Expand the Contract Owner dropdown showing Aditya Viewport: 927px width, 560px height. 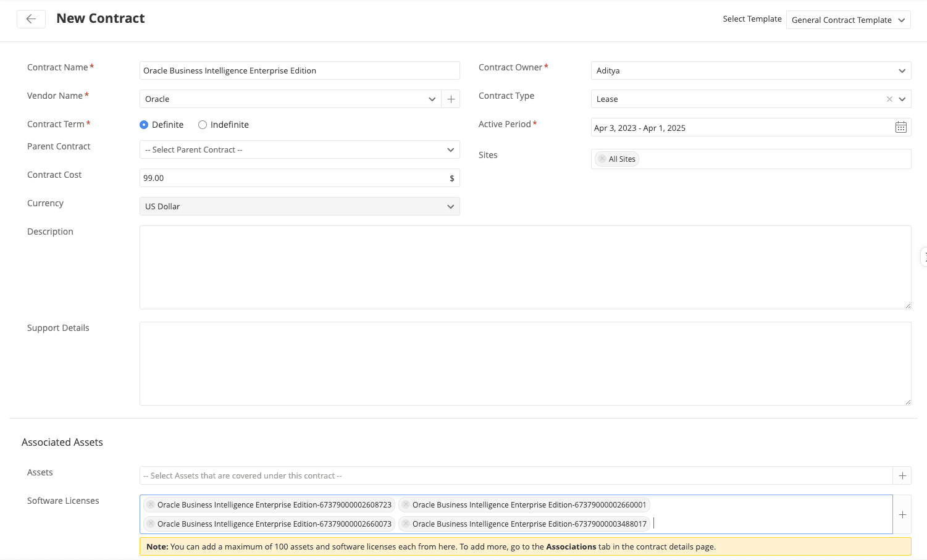click(x=902, y=70)
